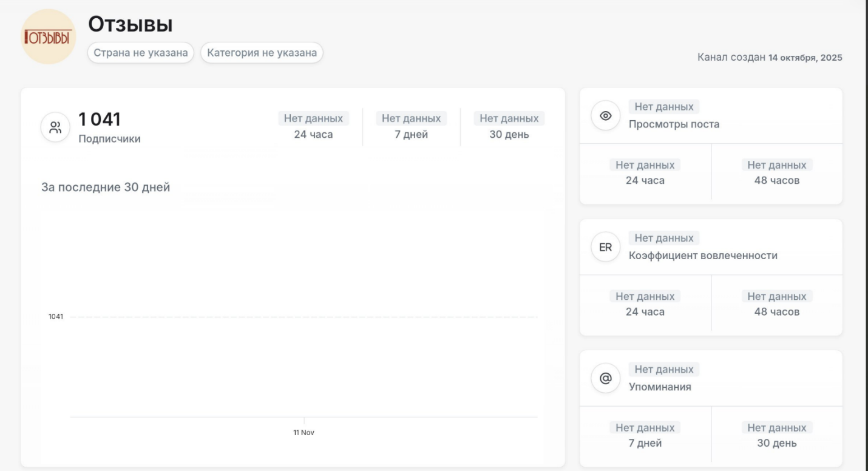The image size is (868, 471).
Task: Click the channel created date text
Action: 770,58
